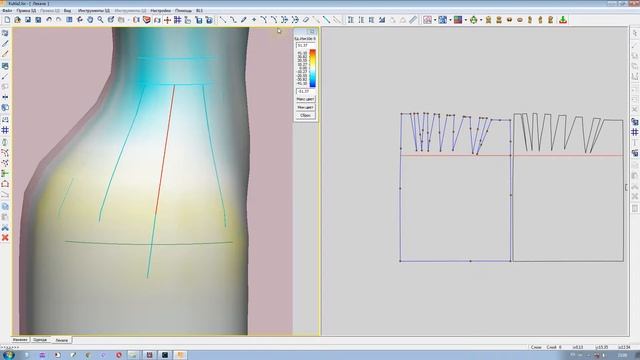Click the grid hash icon in left sidebar

coord(5,130)
